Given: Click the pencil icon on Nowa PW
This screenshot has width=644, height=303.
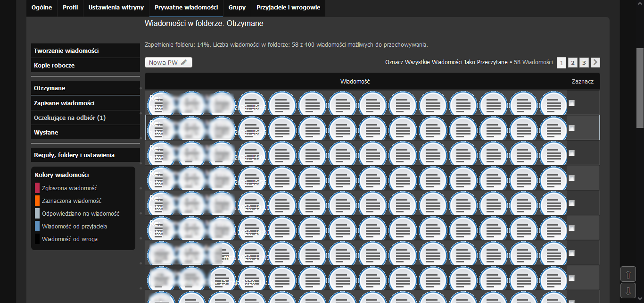Looking at the screenshot, I should coord(184,62).
